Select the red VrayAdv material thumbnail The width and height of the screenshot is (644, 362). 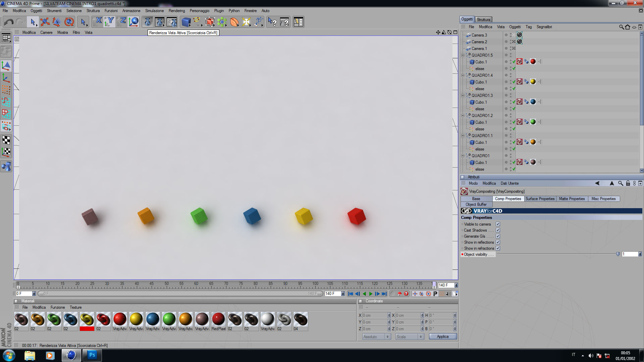tap(120, 319)
